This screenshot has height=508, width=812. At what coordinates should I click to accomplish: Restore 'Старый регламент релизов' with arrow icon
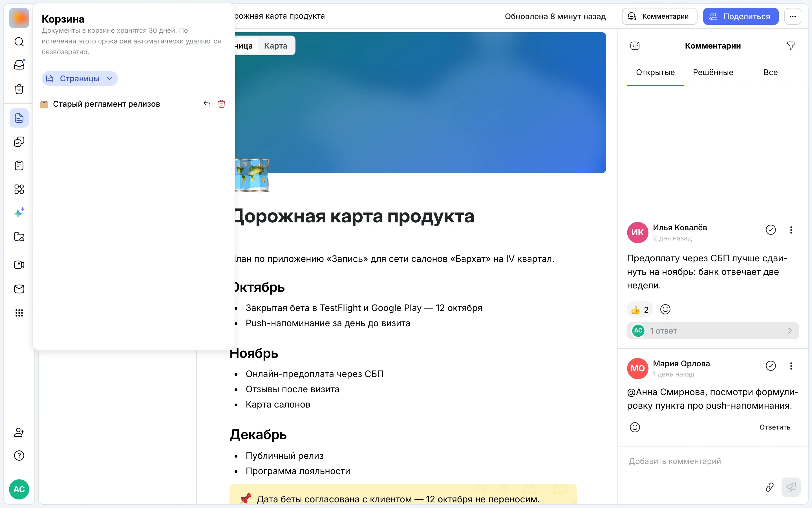tap(207, 104)
